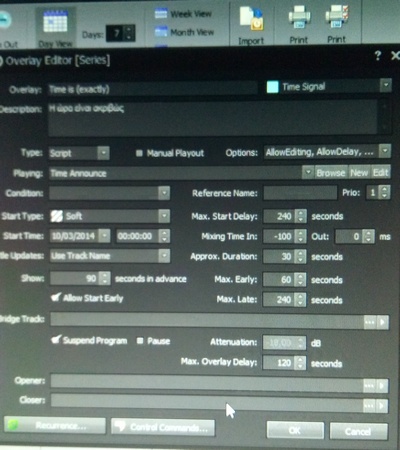The width and height of the screenshot is (400, 450).
Task: Click the OK button
Action: pyautogui.click(x=295, y=431)
